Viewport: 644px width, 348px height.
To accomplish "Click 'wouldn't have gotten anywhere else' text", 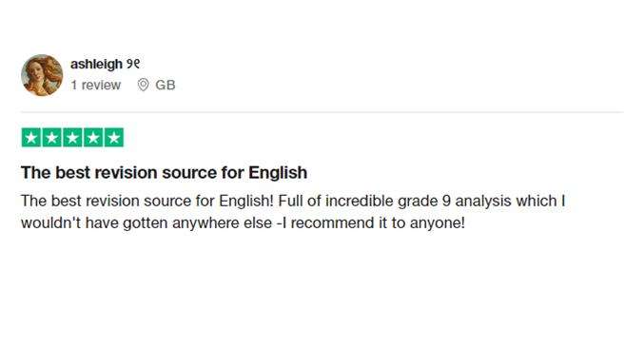I will [x=146, y=223].
